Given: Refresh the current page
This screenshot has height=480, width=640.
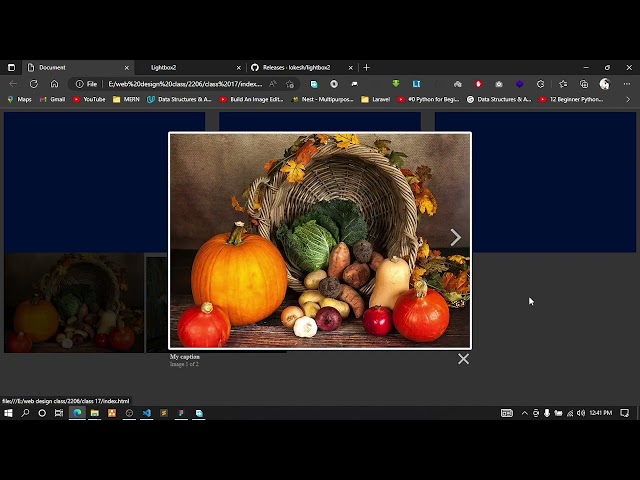Looking at the screenshot, I should tap(34, 84).
